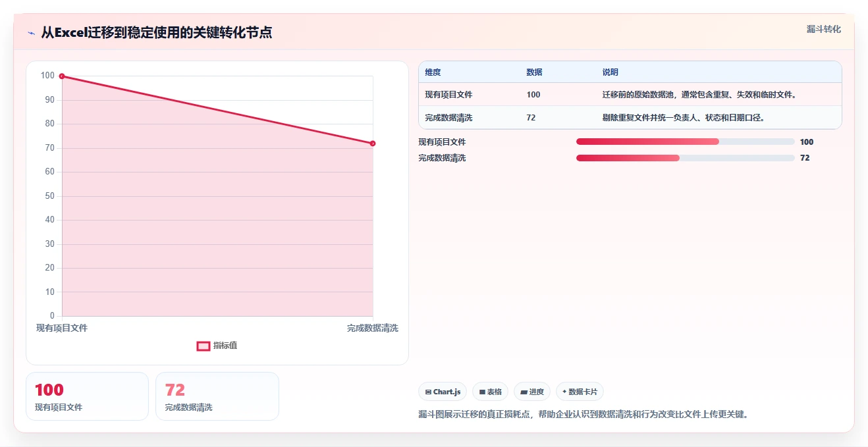Click the footer note starting 漏斗图展示迁移
The height and width of the screenshot is (447, 868).
tap(583, 415)
